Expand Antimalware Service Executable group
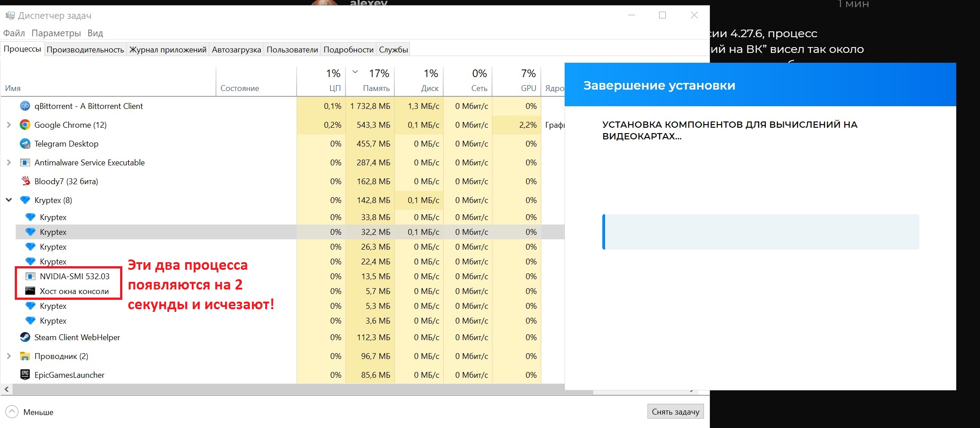Viewport: 980px width, 428px height. [9, 163]
